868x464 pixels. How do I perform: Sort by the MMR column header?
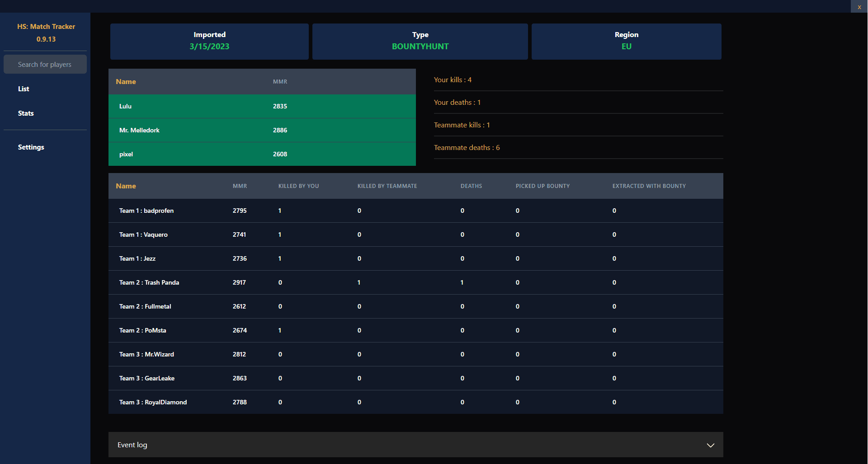click(240, 186)
